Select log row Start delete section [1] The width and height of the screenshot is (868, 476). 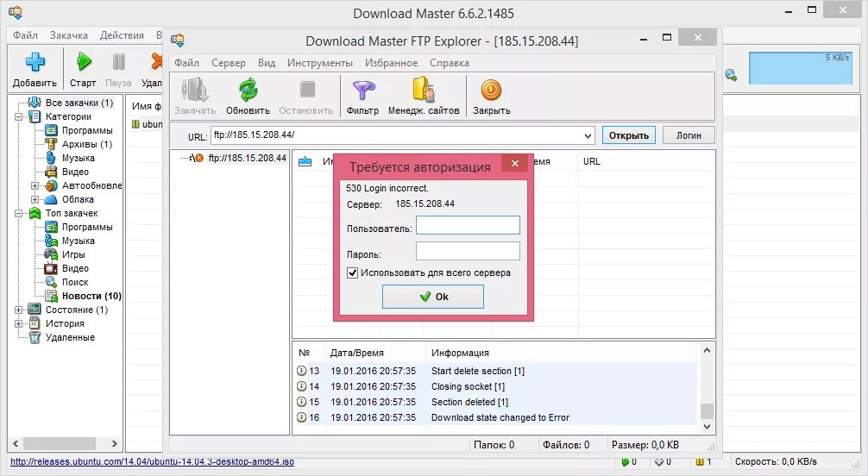pyautogui.click(x=495, y=372)
